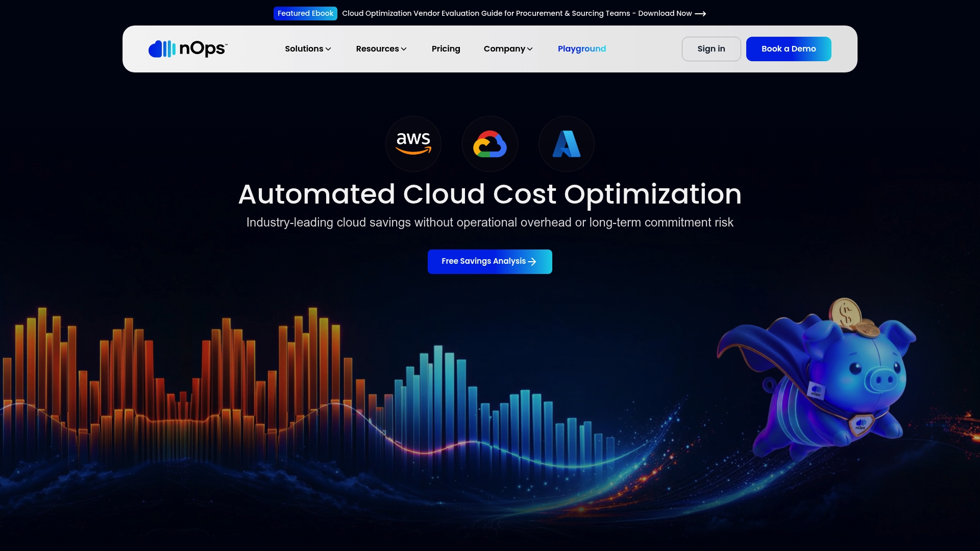The width and height of the screenshot is (980, 551).
Task: Start the Free Savings Analysis
Action: tap(490, 262)
